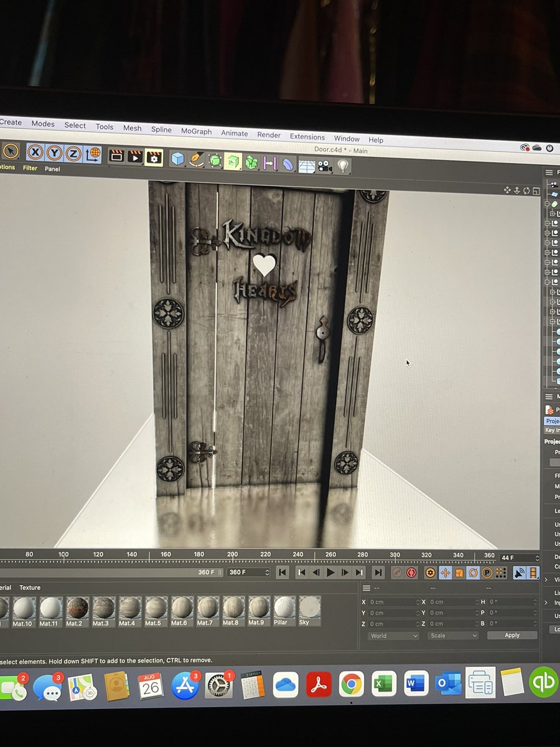Add a Cube primitive object
Screen dimensions: 560x747
(x=178, y=159)
